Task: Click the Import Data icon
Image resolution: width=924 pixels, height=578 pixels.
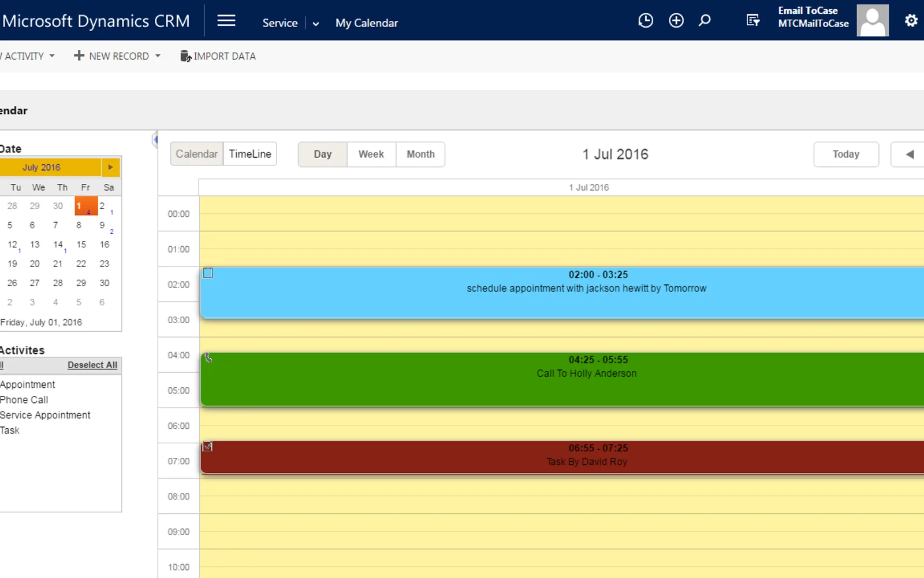Action: tap(185, 56)
